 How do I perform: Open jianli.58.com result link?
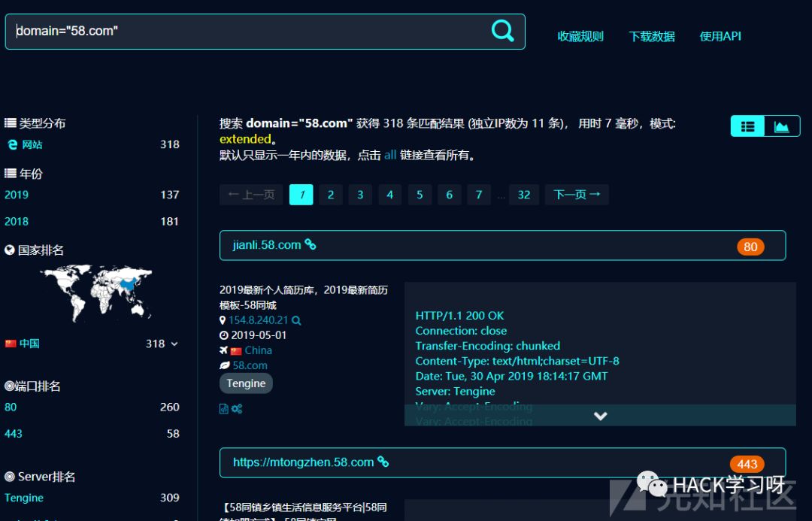[x=267, y=245]
